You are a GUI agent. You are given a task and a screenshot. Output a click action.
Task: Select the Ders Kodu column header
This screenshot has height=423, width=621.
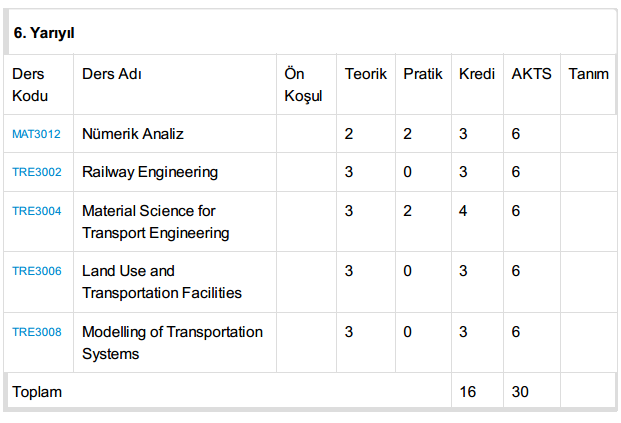[x=29, y=85]
